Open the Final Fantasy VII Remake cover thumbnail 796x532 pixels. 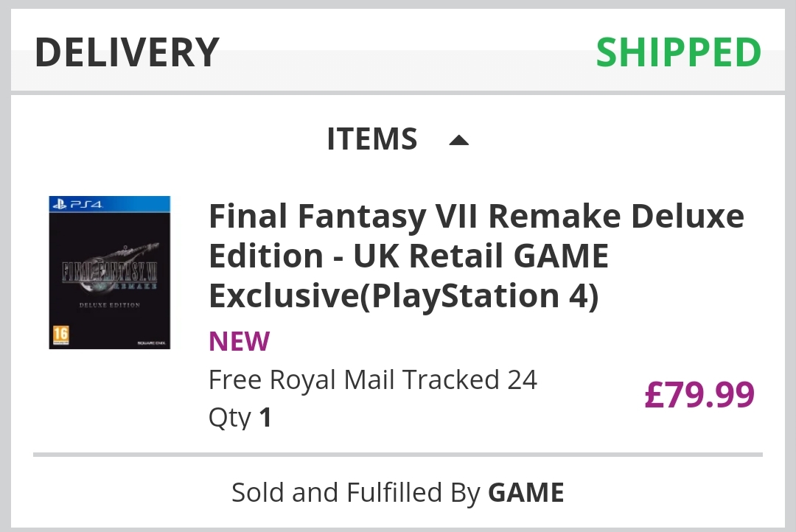click(x=110, y=272)
